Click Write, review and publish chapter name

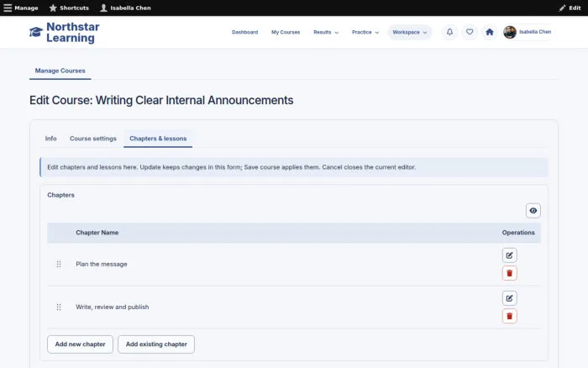pyautogui.click(x=112, y=307)
